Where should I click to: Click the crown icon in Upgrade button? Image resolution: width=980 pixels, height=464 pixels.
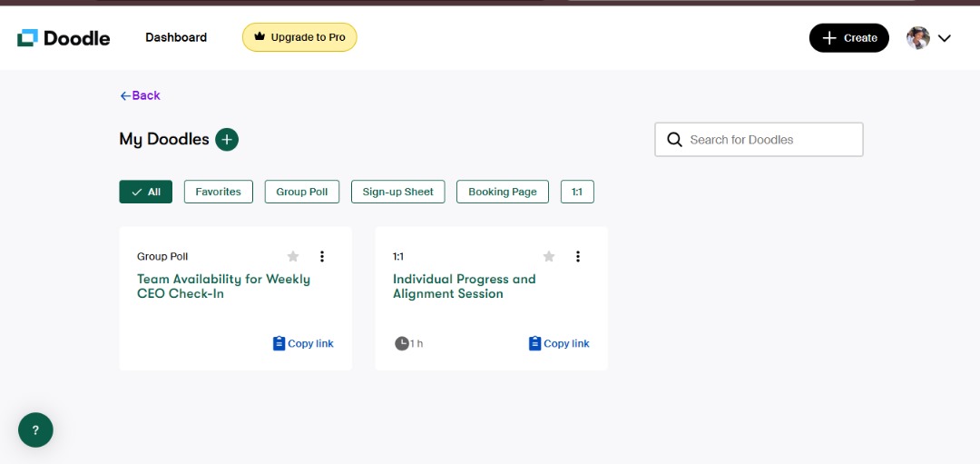pyautogui.click(x=260, y=37)
